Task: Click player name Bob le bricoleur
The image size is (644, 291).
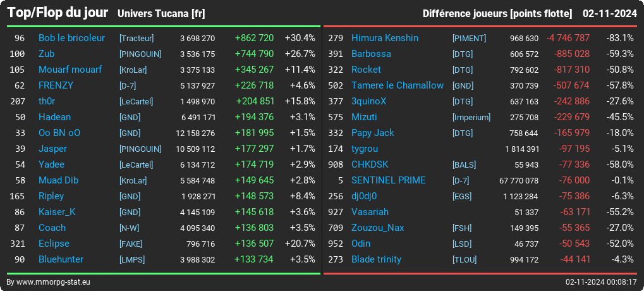Action: [71, 38]
